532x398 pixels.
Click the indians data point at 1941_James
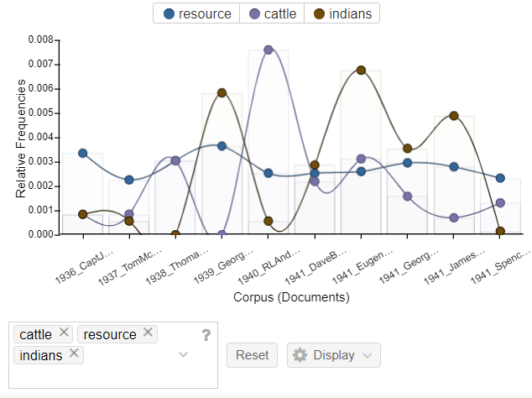[x=454, y=116]
